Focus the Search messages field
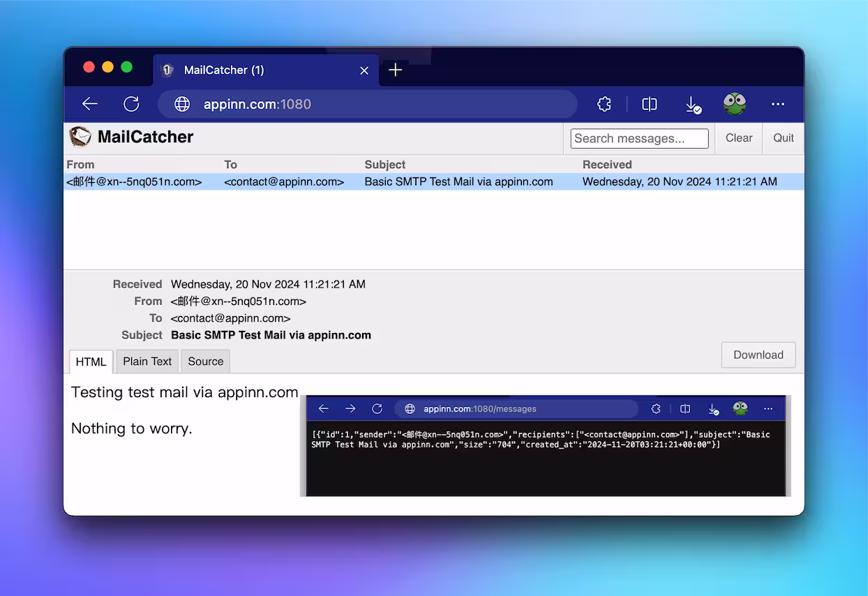 (x=639, y=138)
